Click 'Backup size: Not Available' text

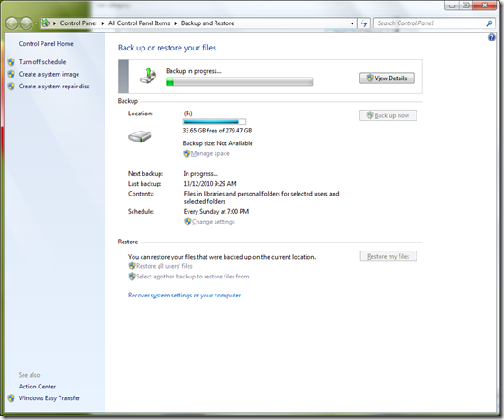coord(217,143)
